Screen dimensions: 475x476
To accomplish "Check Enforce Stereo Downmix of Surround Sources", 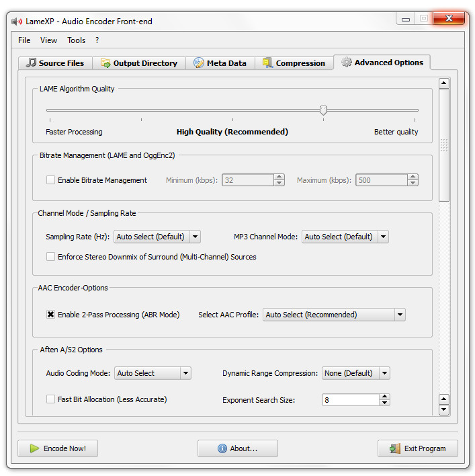I will click(50, 257).
